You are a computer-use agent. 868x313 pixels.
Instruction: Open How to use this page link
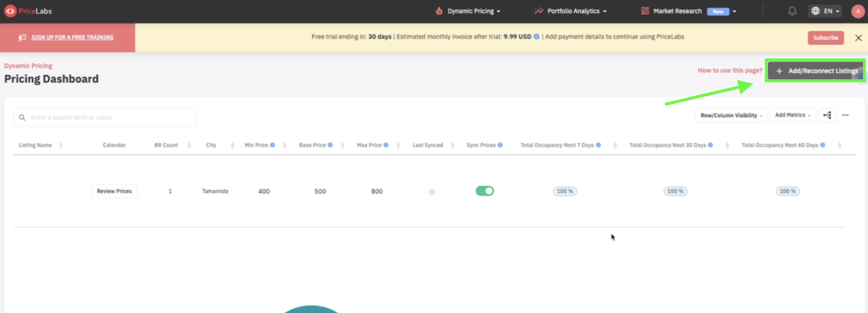tap(730, 70)
